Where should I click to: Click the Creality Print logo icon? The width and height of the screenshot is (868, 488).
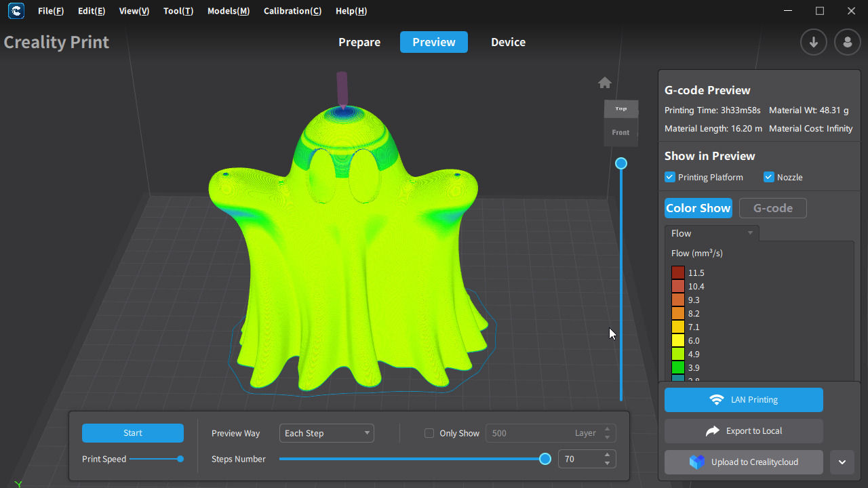[16, 11]
